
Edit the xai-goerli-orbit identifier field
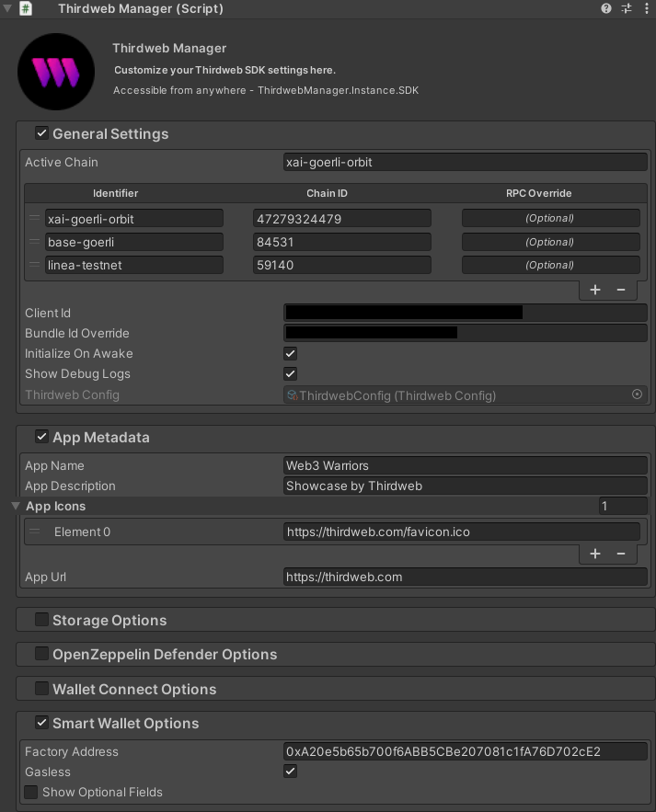pyautogui.click(x=134, y=218)
